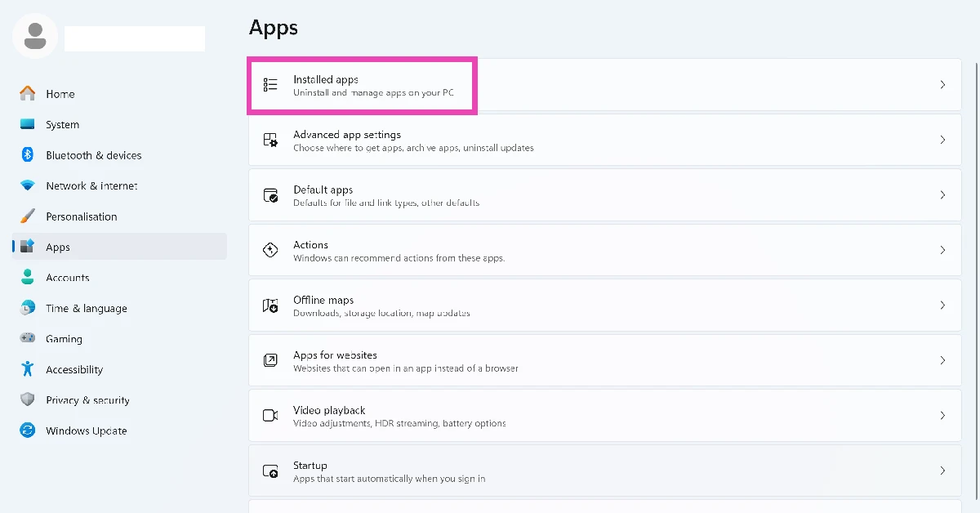Click the Actions diamond icon
The height and width of the screenshot is (513, 980).
pyautogui.click(x=270, y=250)
